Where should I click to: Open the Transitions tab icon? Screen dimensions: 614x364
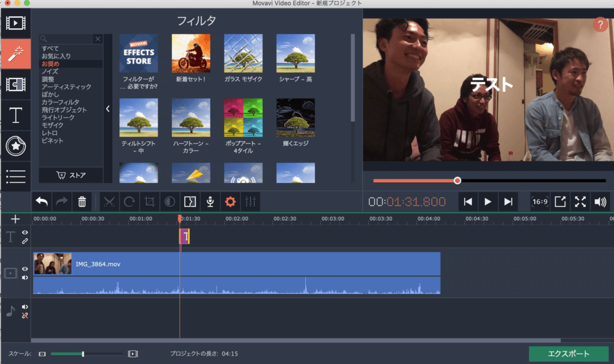16,84
